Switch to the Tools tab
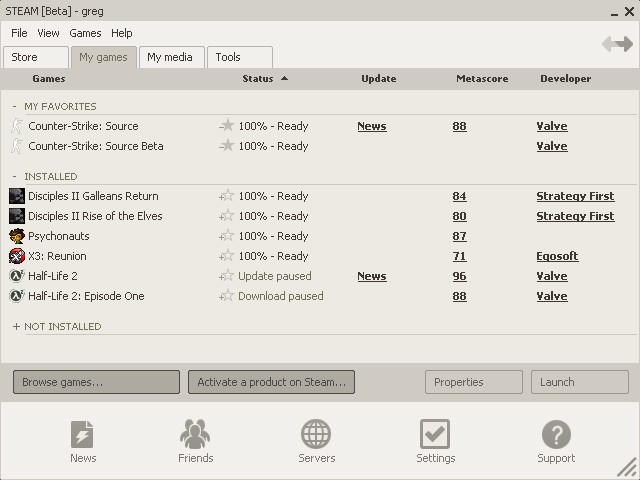 (240, 57)
